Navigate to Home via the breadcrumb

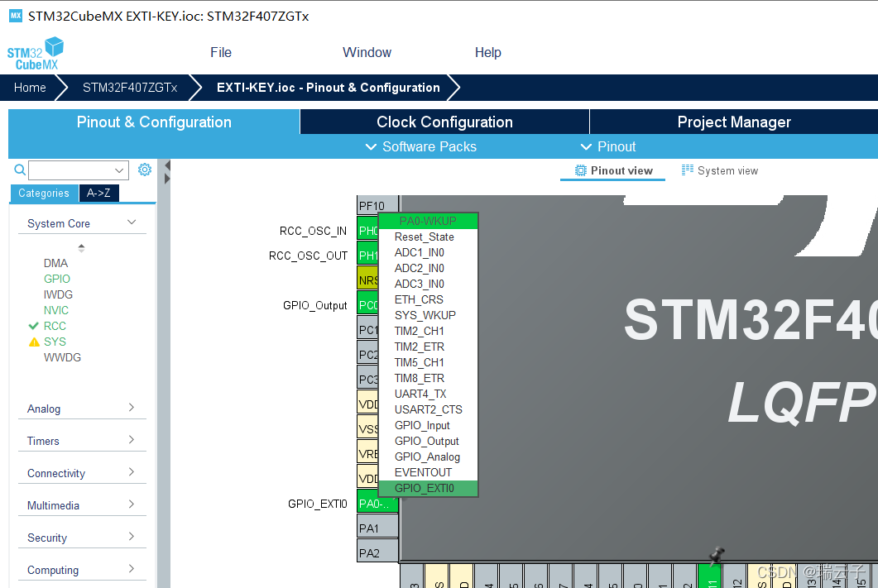tap(30, 87)
